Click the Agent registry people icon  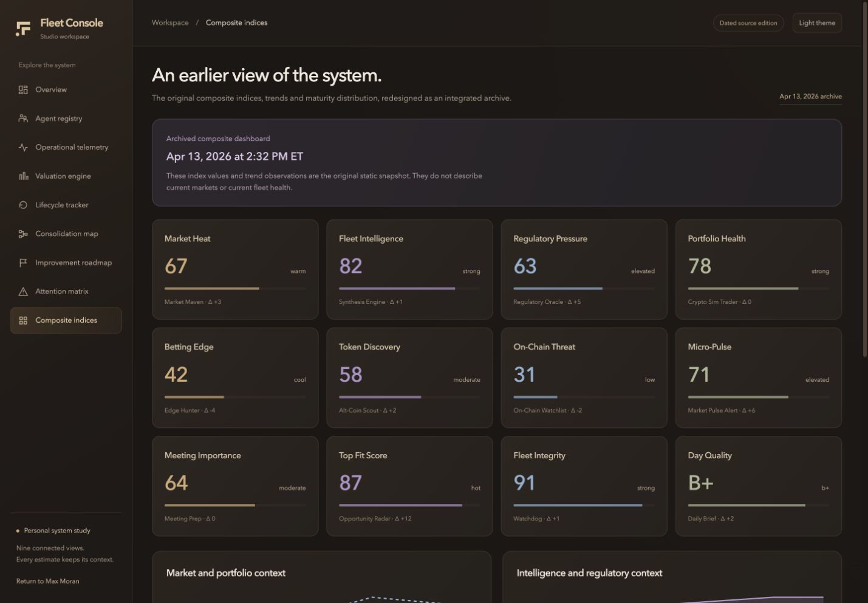pos(23,119)
